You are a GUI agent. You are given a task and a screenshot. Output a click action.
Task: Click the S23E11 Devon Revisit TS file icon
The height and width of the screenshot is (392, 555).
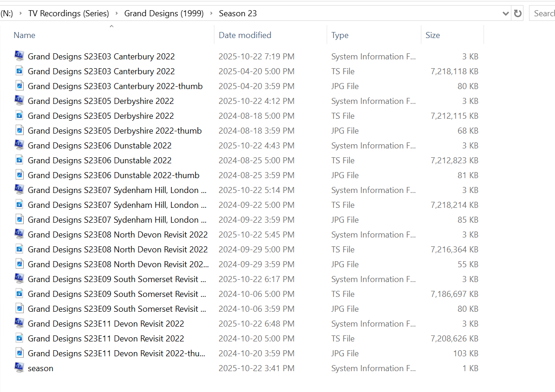pyautogui.click(x=19, y=339)
